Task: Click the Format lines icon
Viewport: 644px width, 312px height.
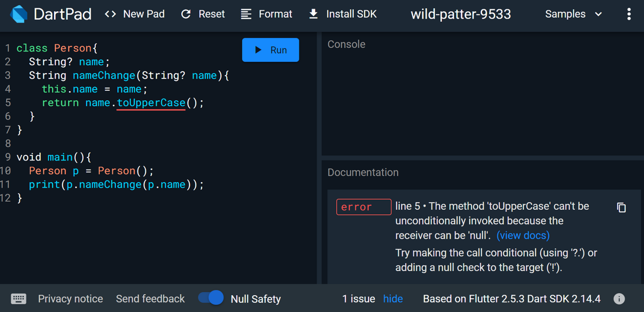Action: tap(246, 14)
